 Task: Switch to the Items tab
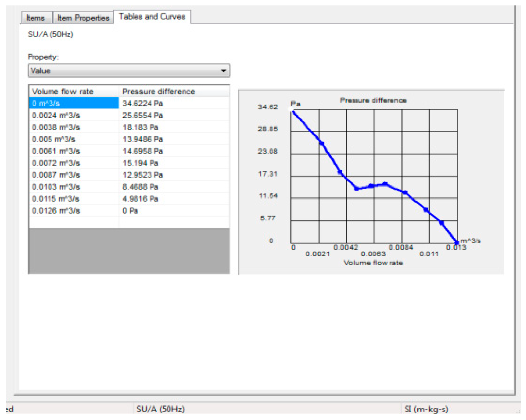(x=36, y=18)
